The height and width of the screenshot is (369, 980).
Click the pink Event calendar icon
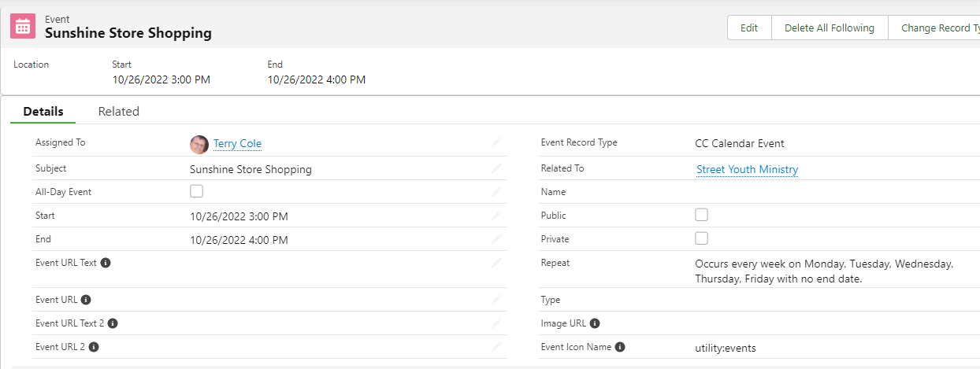23,26
